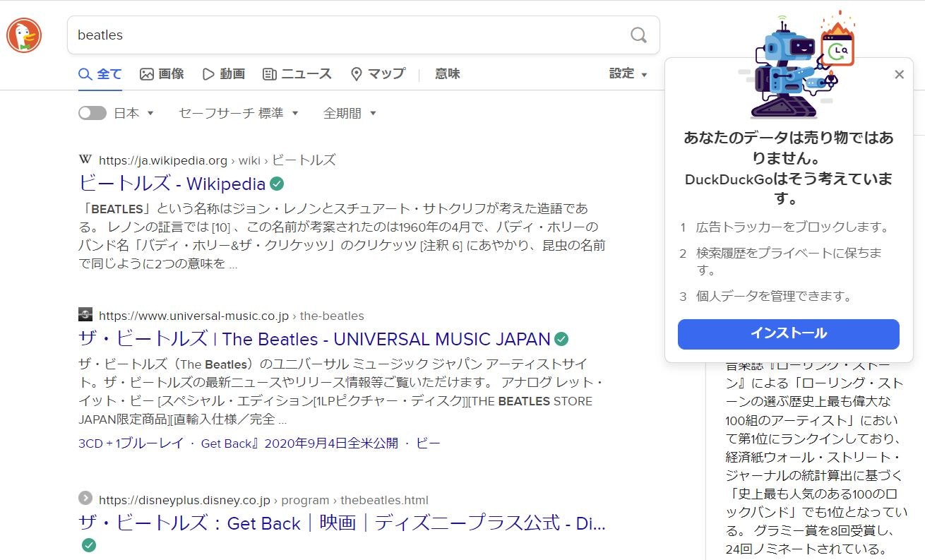Click the magnifying glass search icon

pyautogui.click(x=638, y=35)
